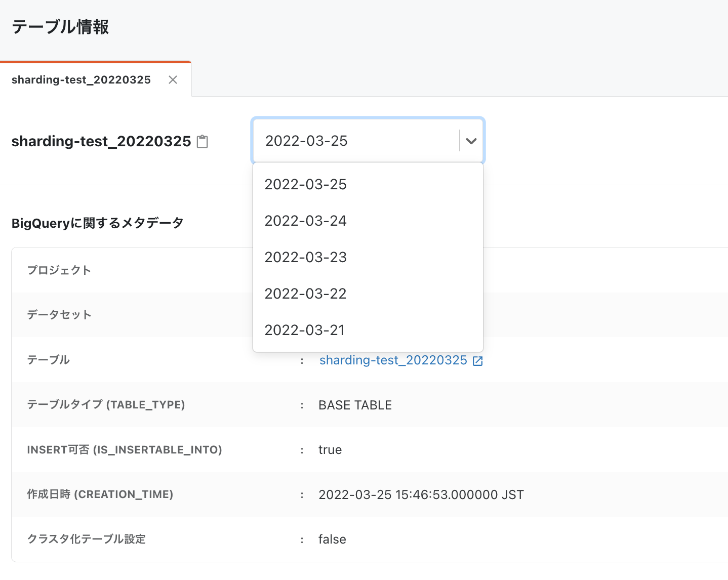The width and height of the screenshot is (728, 580).
Task: Click the 作成日時 (CREATION_TIME) label
Action: tap(100, 494)
